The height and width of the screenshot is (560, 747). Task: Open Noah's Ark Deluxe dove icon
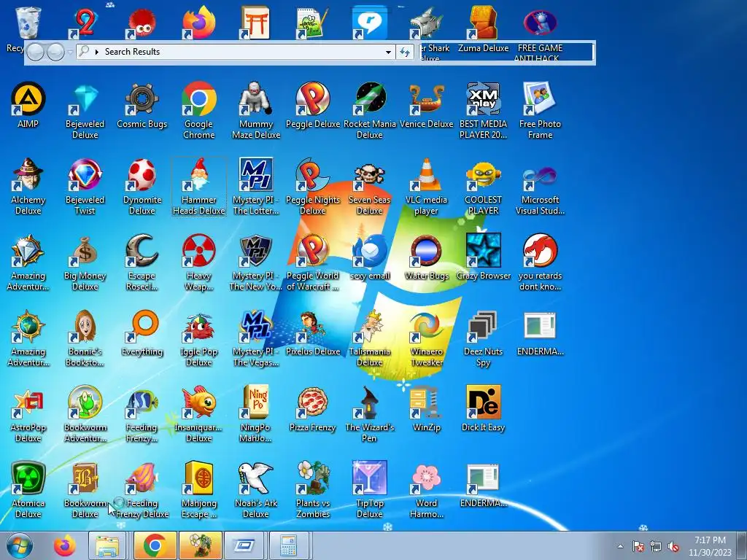pos(256,490)
